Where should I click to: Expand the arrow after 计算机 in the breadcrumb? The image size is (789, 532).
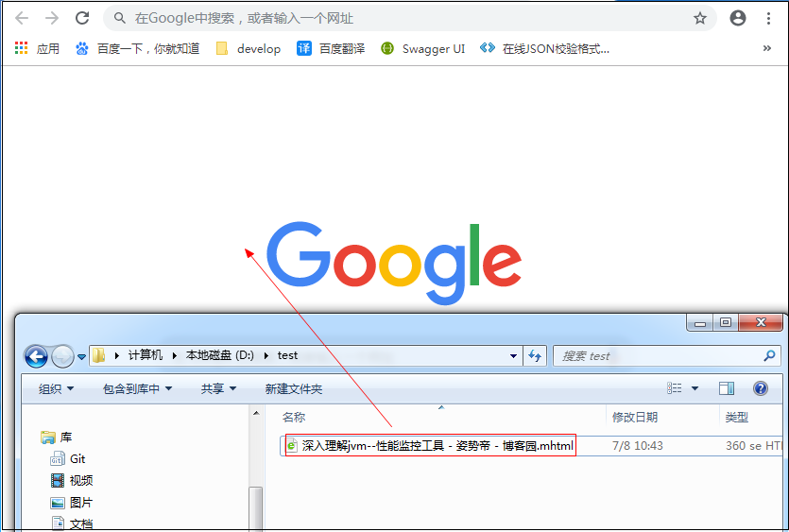[x=175, y=356]
